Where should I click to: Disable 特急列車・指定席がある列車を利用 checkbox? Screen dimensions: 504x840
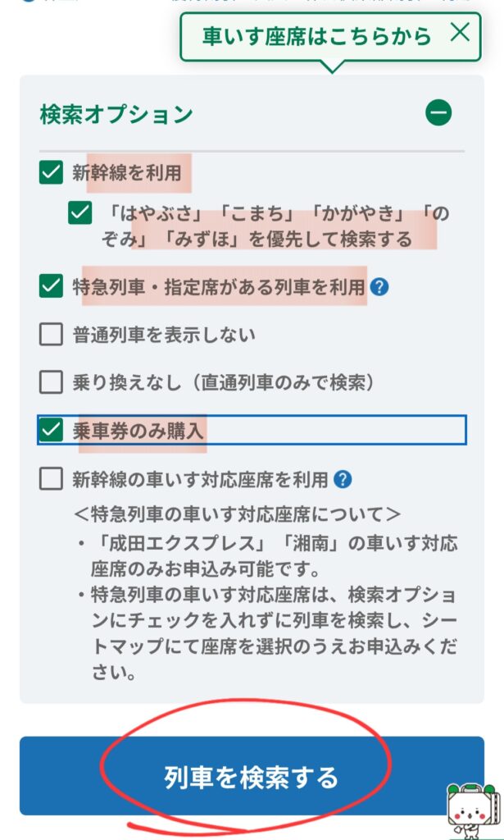(x=51, y=286)
